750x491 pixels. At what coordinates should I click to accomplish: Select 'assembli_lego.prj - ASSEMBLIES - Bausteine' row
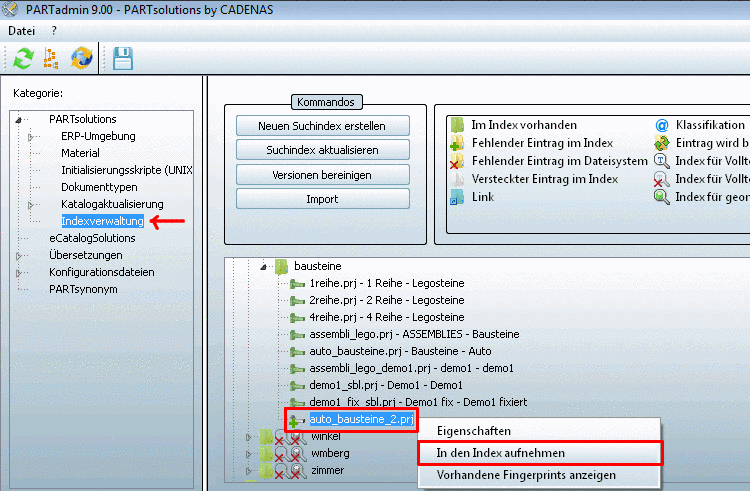(414, 334)
